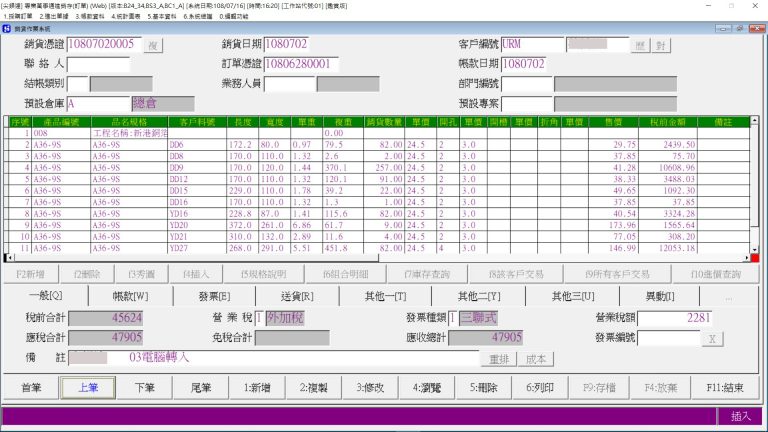Click the app icon beside the inner window title

tap(6, 29)
